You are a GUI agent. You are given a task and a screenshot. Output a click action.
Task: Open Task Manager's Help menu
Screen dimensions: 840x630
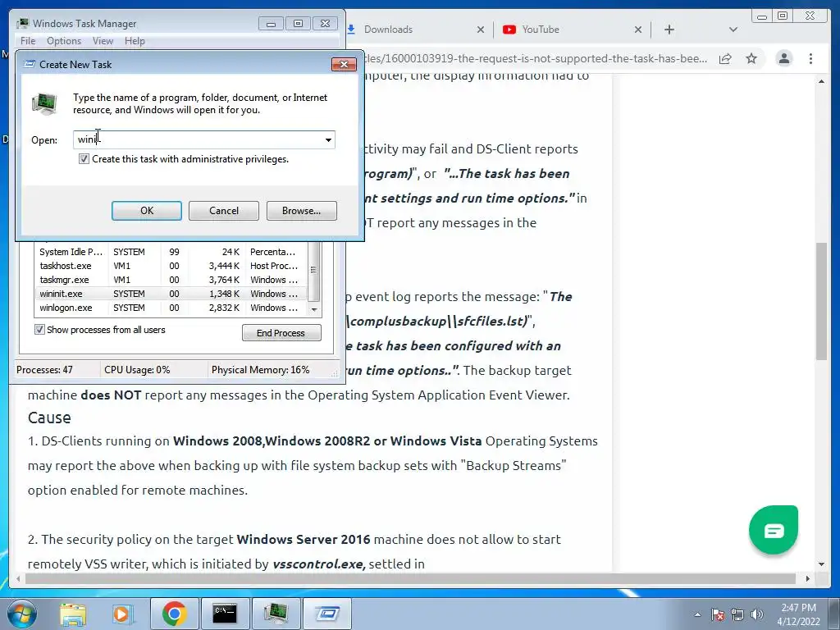click(x=135, y=41)
